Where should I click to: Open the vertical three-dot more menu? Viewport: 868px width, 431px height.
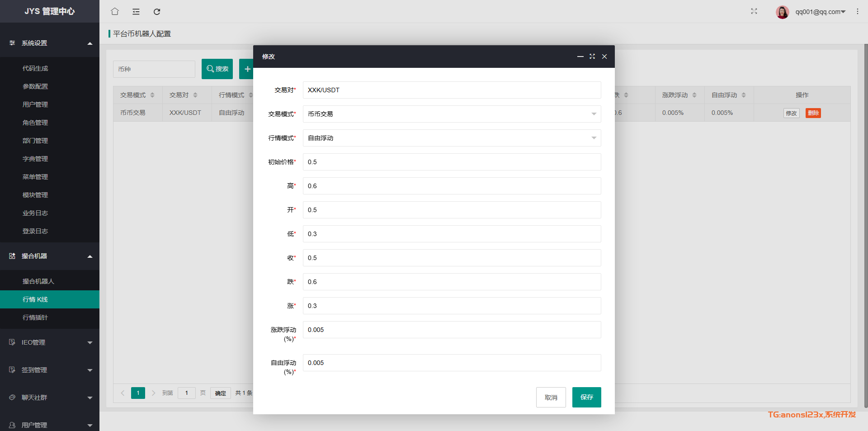tap(858, 11)
